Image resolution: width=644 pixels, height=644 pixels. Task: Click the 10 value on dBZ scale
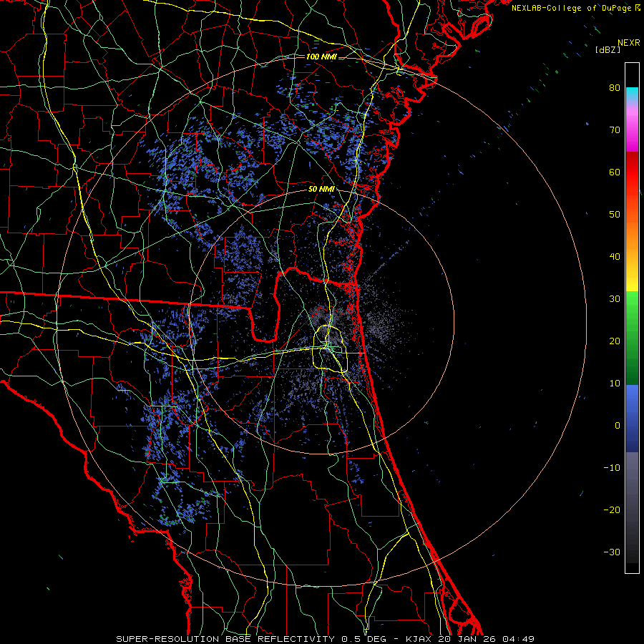click(x=615, y=384)
